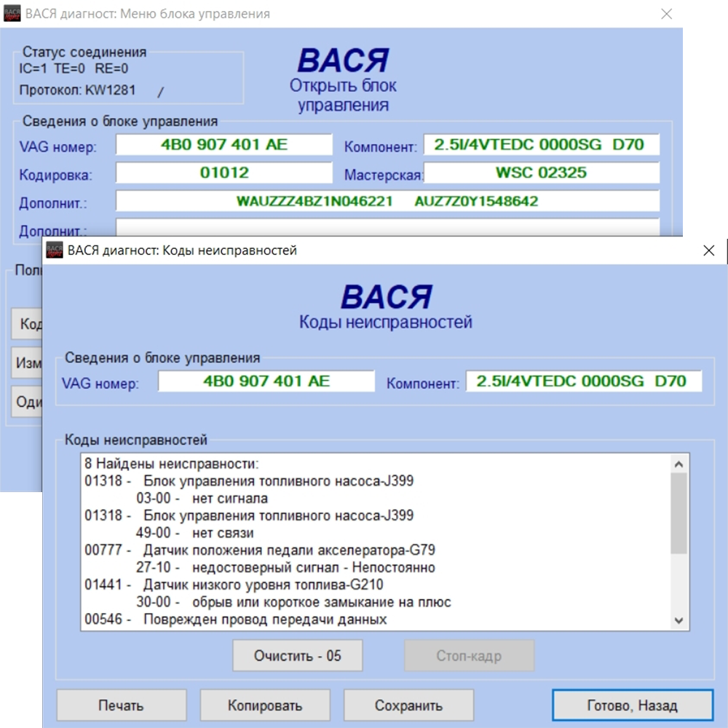This screenshot has height=728, width=728.
Task: Click the Мастерская field showing WSC 02325
Action: pyautogui.click(x=541, y=173)
